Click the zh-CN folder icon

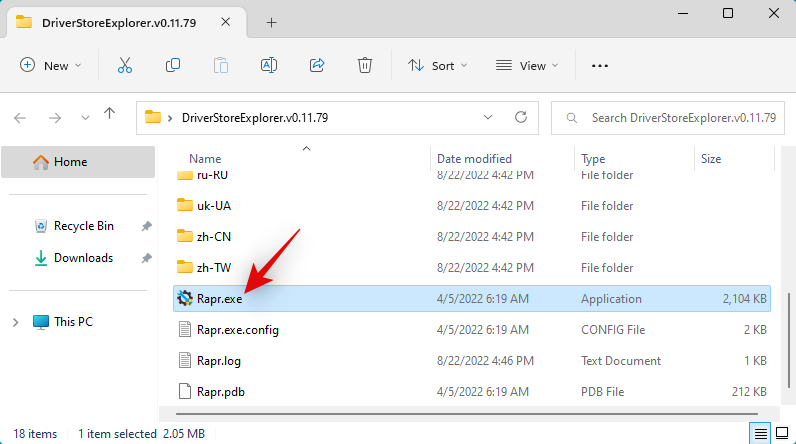[185, 236]
